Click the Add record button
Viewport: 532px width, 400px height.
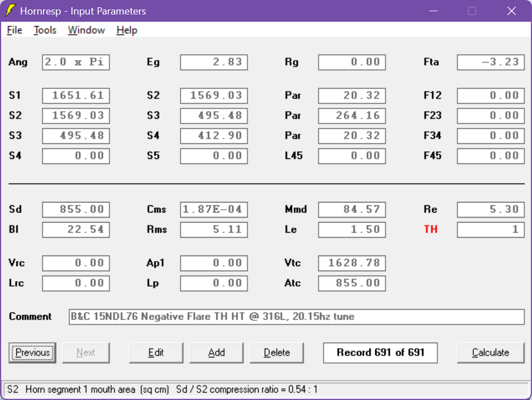coord(216,353)
